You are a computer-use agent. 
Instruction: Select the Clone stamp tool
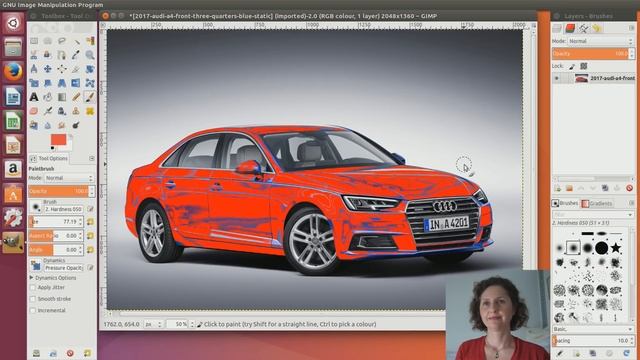point(76,111)
